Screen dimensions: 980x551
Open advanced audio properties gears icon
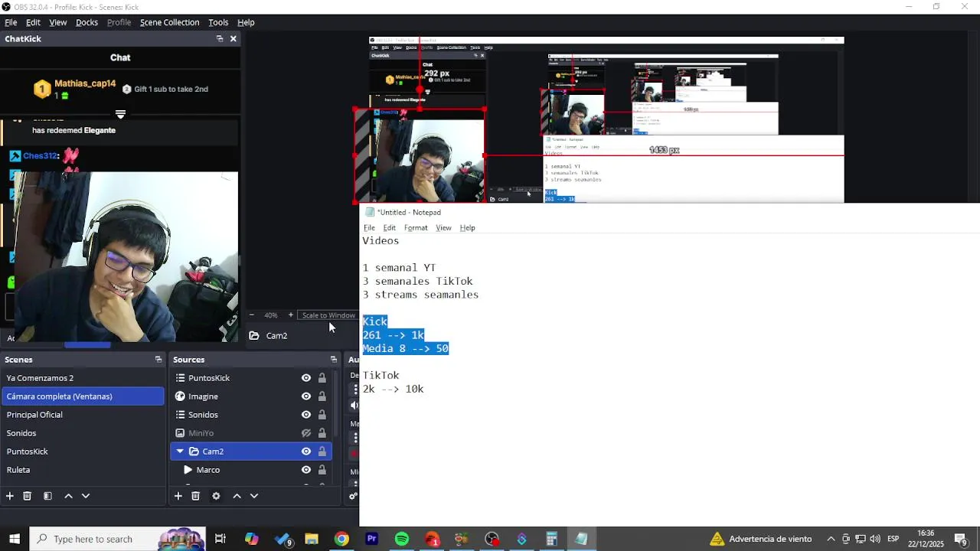click(353, 496)
